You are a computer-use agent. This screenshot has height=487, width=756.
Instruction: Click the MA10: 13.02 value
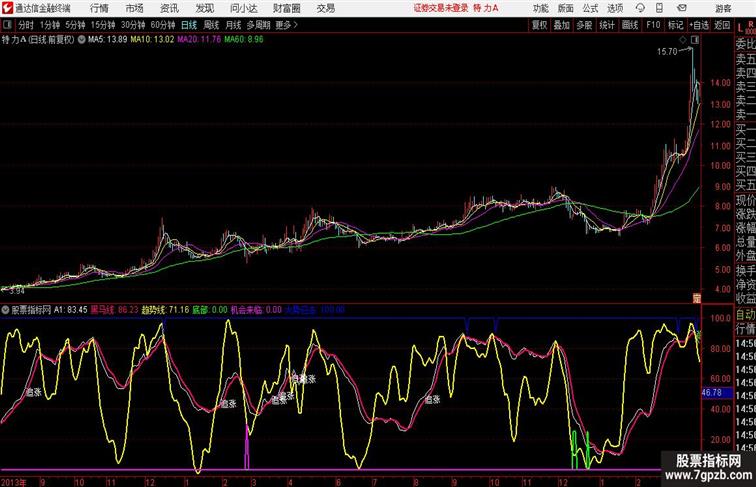point(152,40)
